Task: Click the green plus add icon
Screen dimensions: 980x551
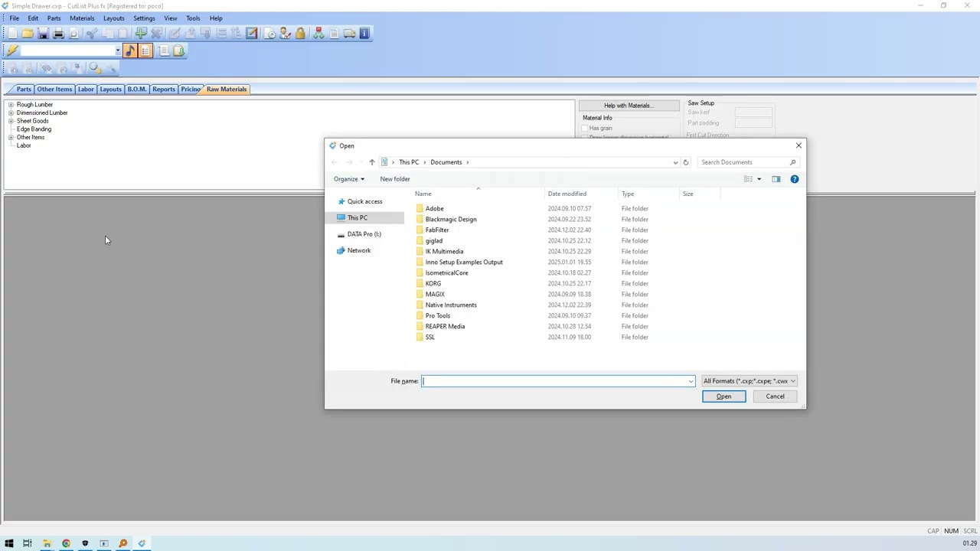Action: pos(141,34)
